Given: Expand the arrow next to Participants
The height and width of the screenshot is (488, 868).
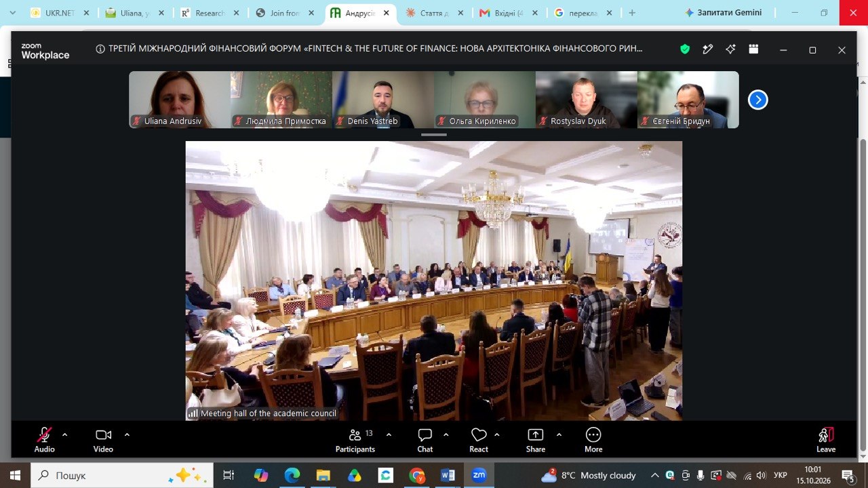Looking at the screenshot, I should tap(389, 435).
